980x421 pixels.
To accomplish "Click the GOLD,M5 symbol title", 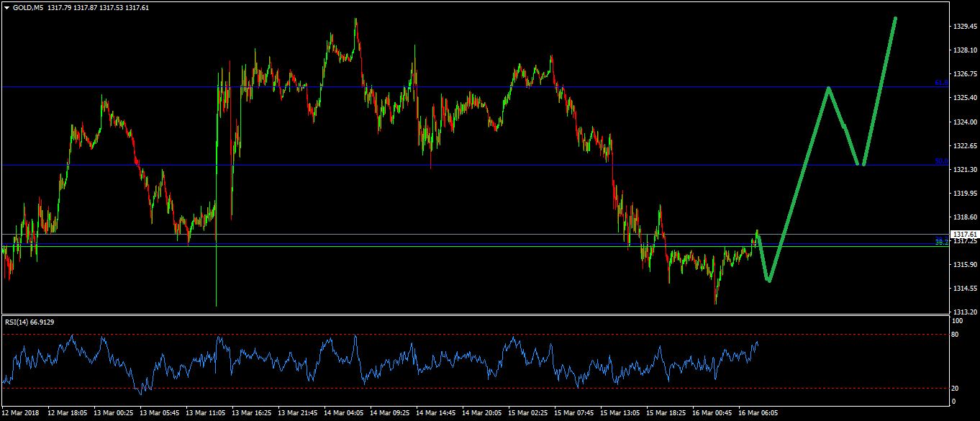I will pos(27,8).
